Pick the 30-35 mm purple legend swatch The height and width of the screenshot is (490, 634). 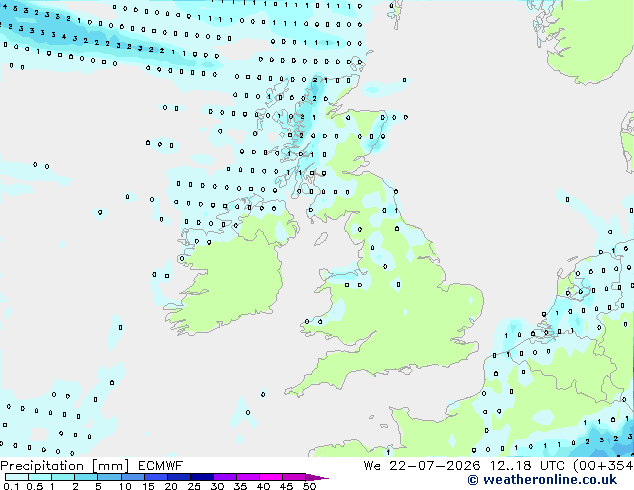pyautogui.click(x=225, y=477)
